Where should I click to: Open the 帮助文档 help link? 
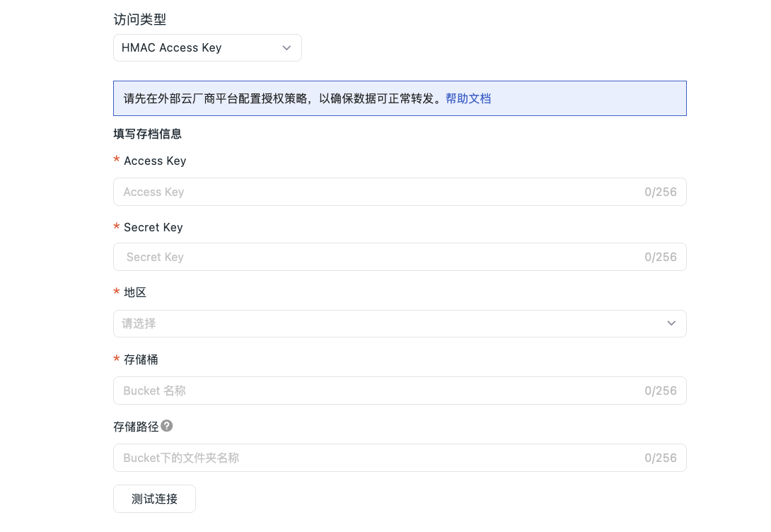pyautogui.click(x=468, y=98)
